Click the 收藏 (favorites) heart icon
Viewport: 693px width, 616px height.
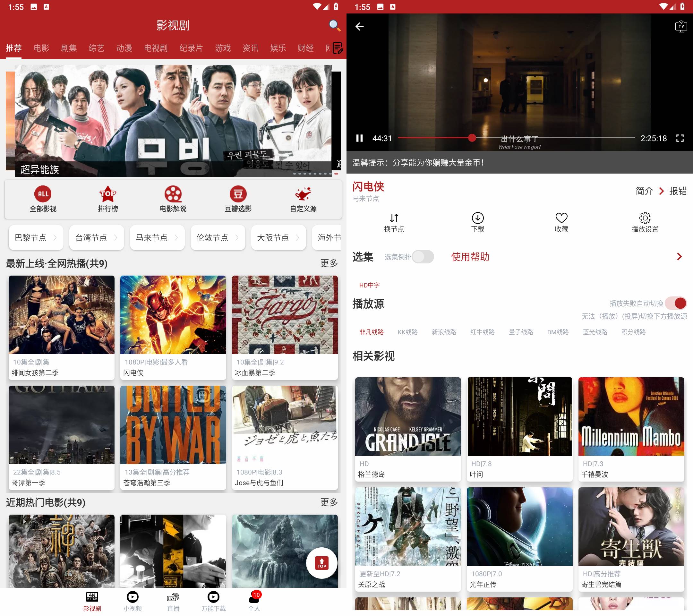click(562, 218)
